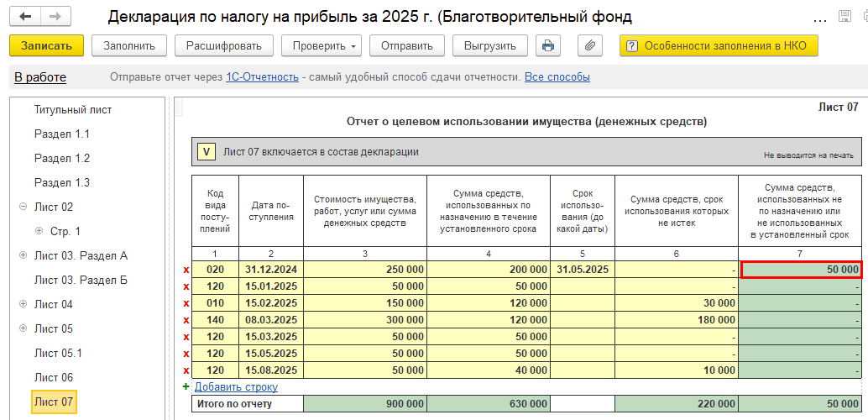The image size is (868, 420).
Task: Expand the Стр. 1 subnode
Action: [x=39, y=231]
